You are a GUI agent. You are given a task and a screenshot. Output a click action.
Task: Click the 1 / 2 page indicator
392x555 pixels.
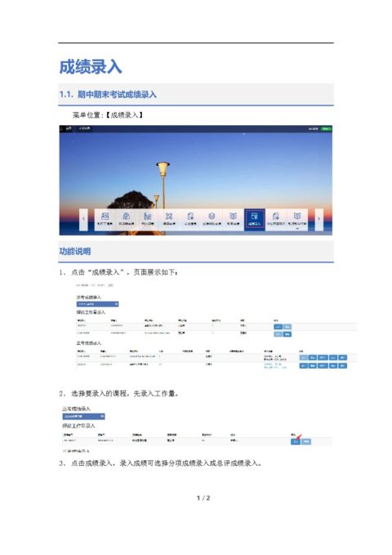point(203,498)
